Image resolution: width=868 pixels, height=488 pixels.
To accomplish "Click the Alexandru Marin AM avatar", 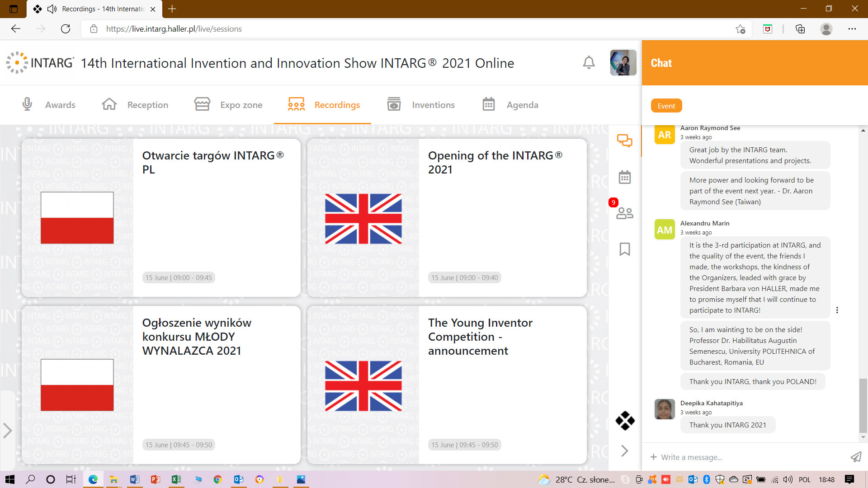I will [x=665, y=230].
